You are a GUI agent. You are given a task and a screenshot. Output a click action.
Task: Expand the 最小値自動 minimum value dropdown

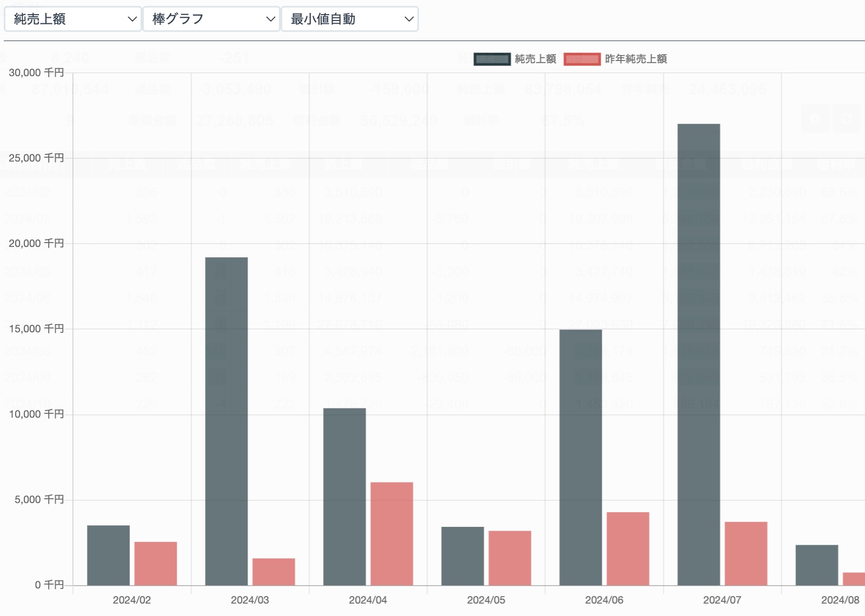pyautogui.click(x=350, y=19)
